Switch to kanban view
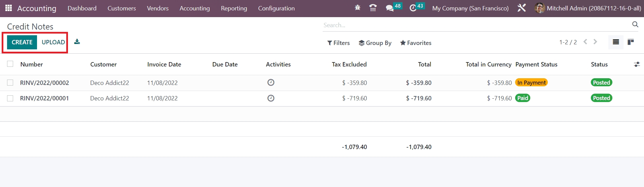The width and height of the screenshot is (644, 187). click(x=631, y=42)
